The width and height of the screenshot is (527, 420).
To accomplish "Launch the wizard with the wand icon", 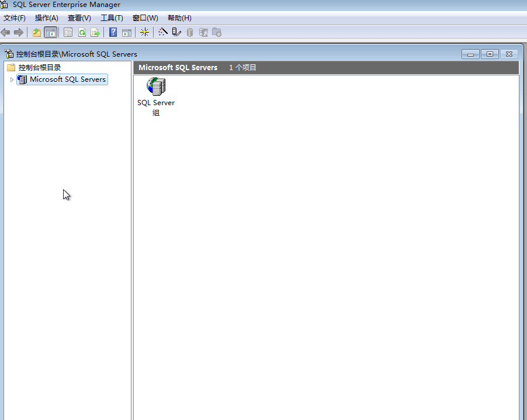I will [x=163, y=32].
